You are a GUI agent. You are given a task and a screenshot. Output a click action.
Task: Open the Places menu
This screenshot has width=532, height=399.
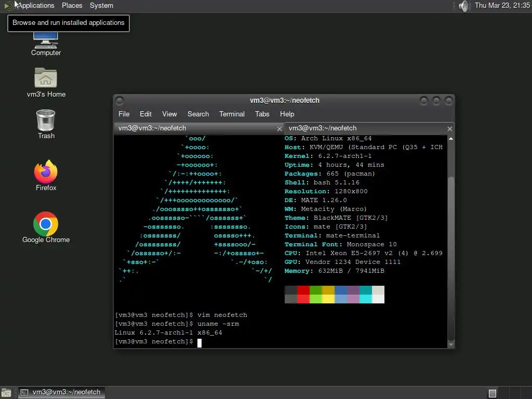tap(72, 5)
